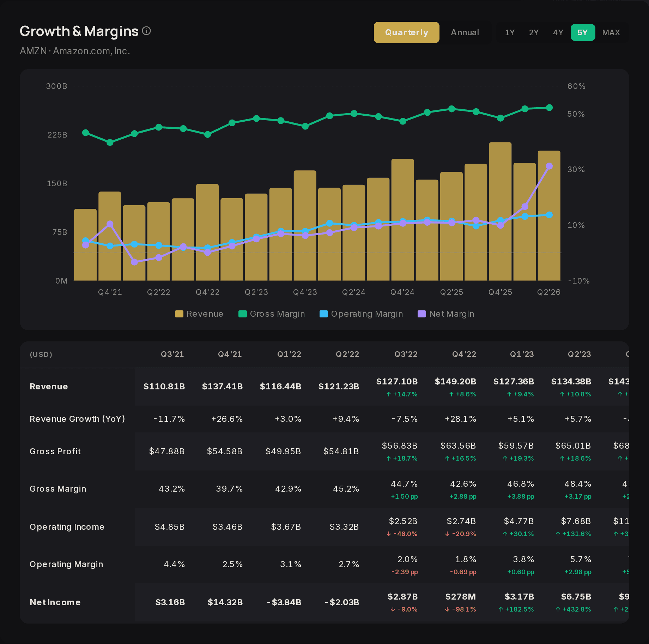Click the last revenue bar at Q2'26
This screenshot has height=644, width=649.
[549, 216]
